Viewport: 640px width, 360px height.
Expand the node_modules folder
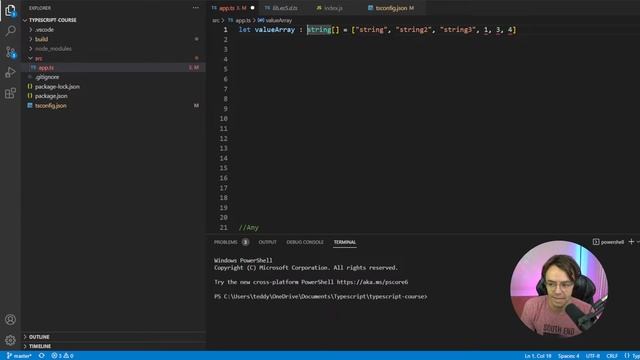53,49
